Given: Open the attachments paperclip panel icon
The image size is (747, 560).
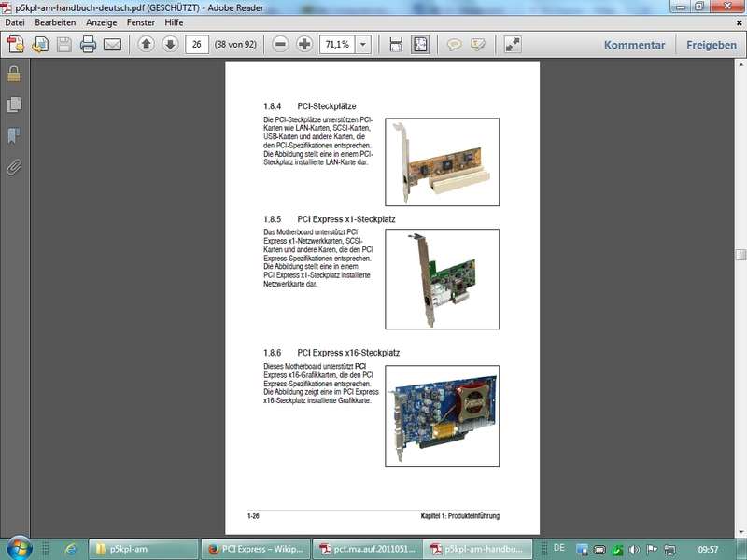Looking at the screenshot, I should 14,167.
